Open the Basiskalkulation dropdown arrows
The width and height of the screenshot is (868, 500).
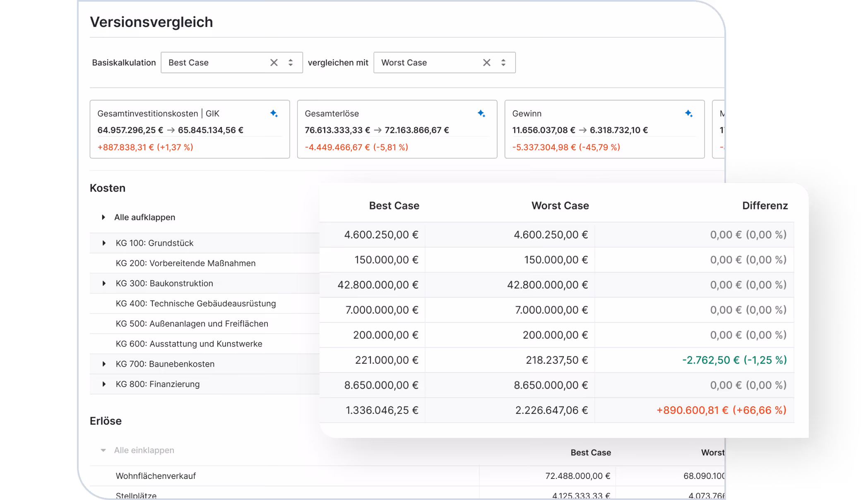(x=291, y=62)
